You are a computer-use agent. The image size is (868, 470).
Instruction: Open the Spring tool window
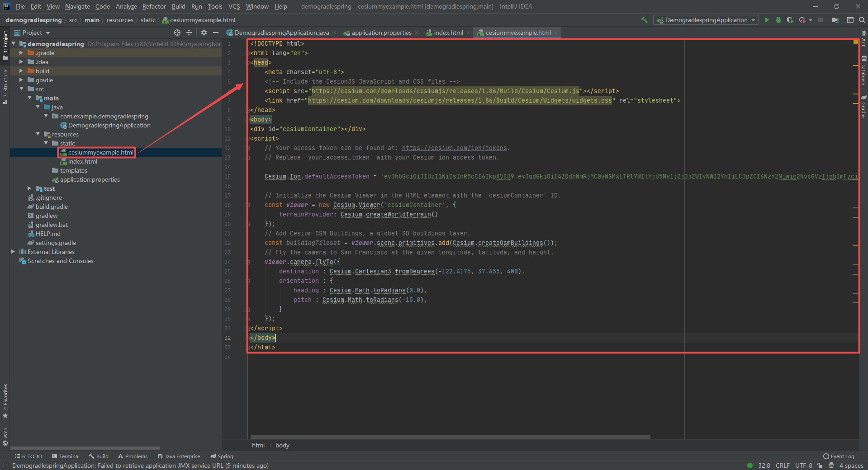pos(222,456)
